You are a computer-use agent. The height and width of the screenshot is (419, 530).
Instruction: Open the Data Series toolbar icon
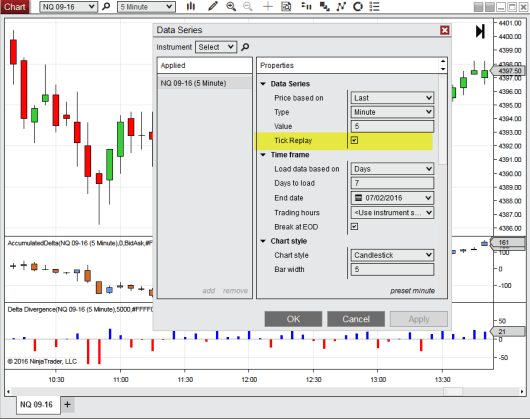pyautogui.click(x=306, y=6)
